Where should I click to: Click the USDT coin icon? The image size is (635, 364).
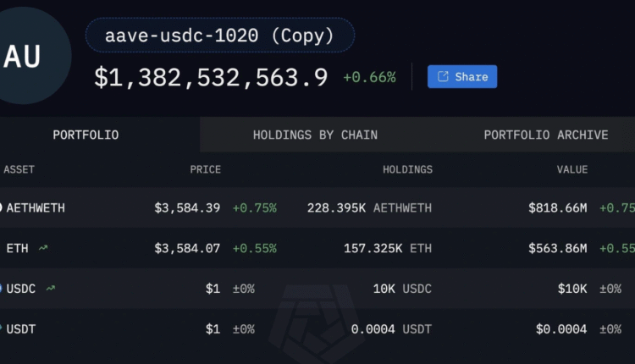click(x=2, y=328)
